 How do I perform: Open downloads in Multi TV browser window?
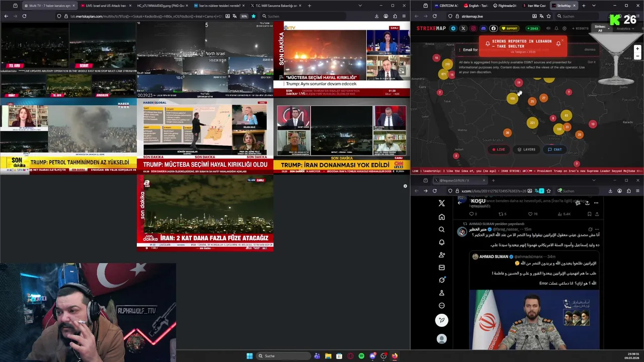point(376,16)
